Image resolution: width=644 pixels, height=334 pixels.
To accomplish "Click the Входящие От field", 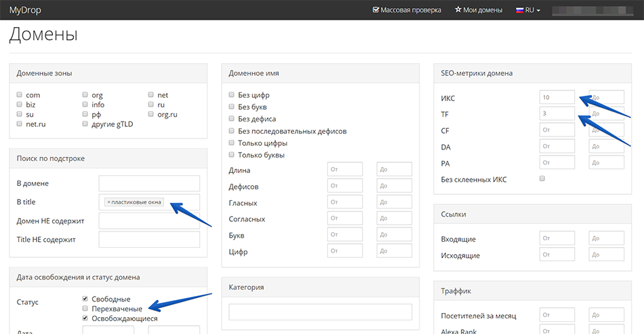I will point(557,238).
